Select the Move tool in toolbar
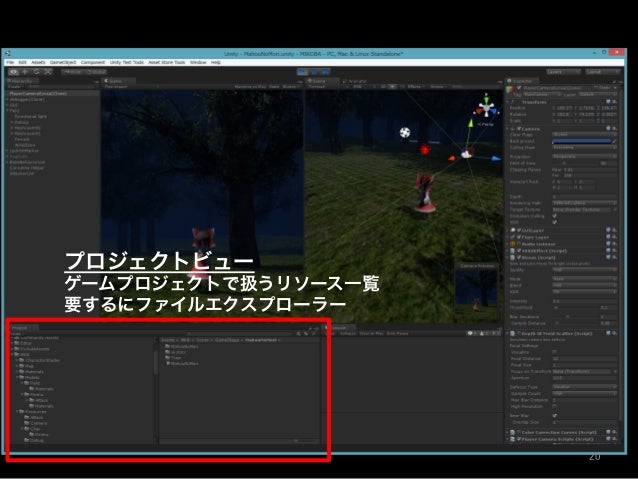 click(x=25, y=72)
